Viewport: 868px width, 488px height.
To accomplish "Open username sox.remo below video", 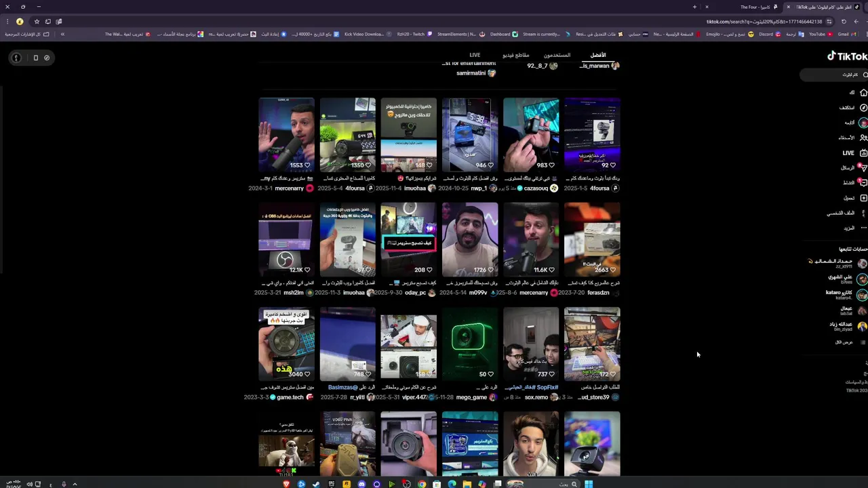I will point(536,397).
